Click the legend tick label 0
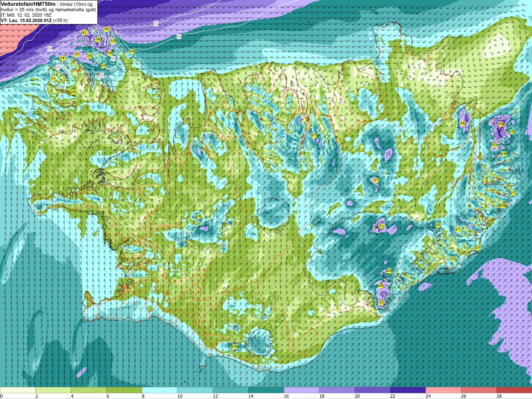This screenshot has height=399, width=532. pos(2,396)
